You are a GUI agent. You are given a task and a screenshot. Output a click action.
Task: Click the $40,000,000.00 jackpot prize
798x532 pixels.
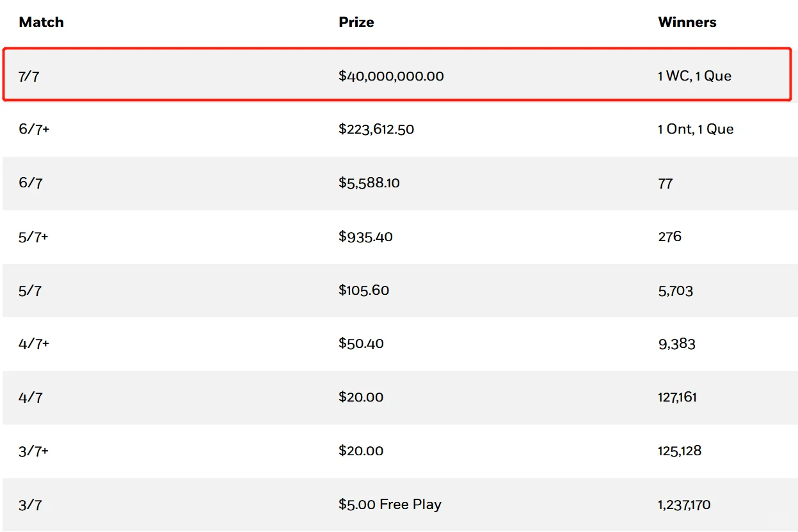391,76
